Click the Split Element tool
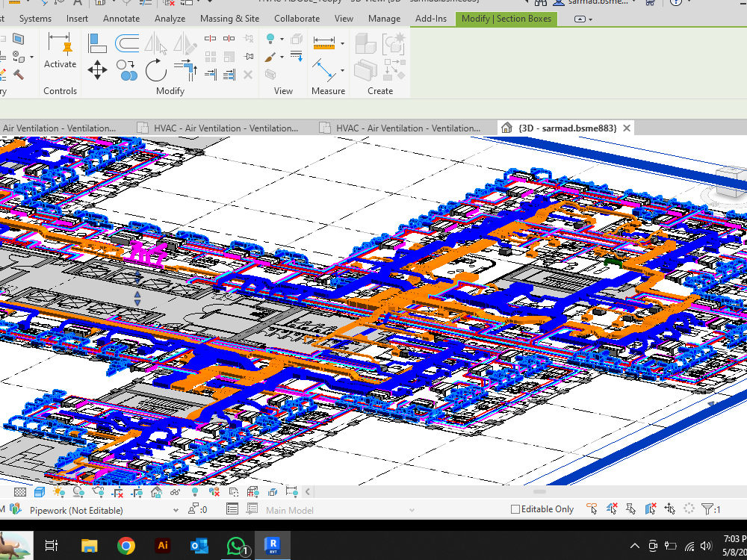 coord(210,39)
